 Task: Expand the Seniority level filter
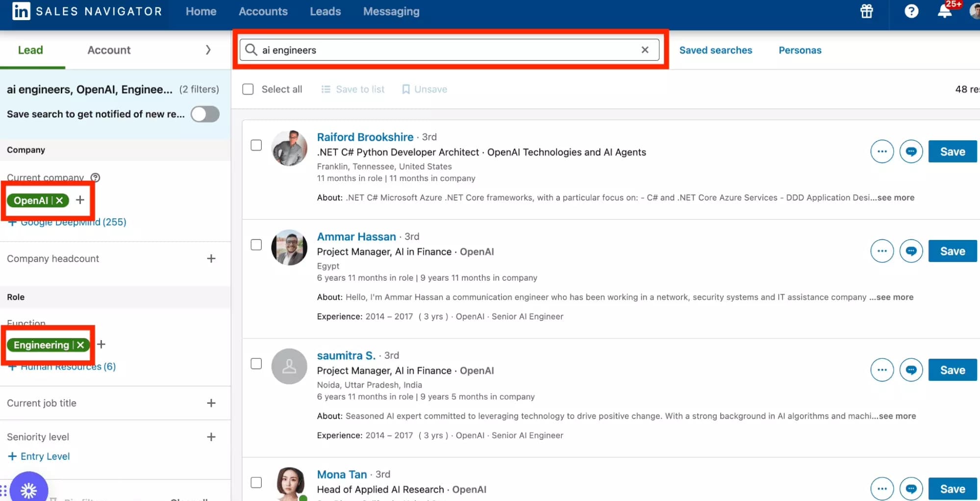click(x=211, y=437)
